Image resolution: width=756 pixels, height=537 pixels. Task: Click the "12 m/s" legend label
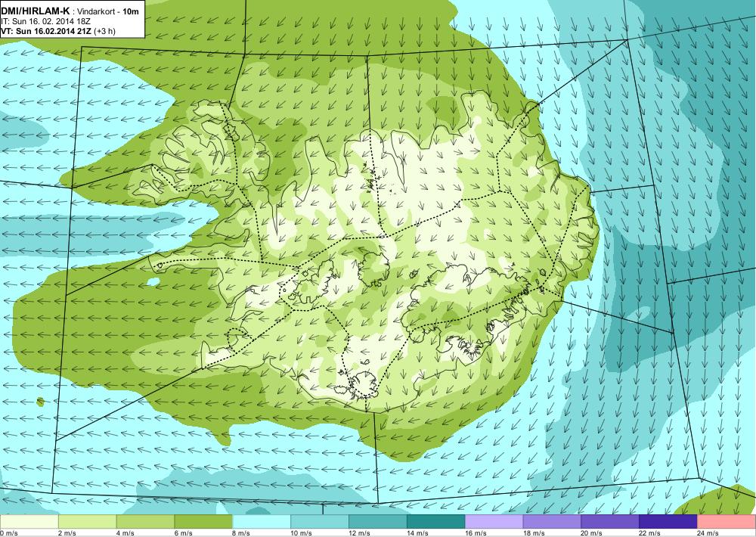359,533
